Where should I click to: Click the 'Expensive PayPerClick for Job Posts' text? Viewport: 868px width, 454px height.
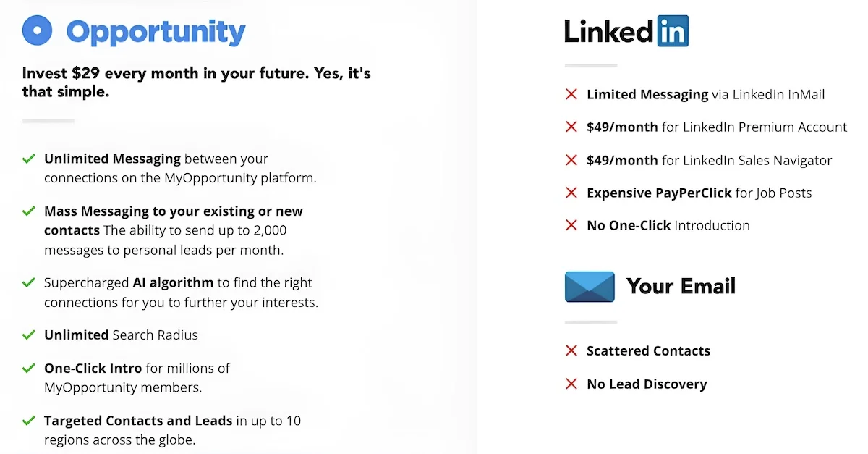pos(699,193)
